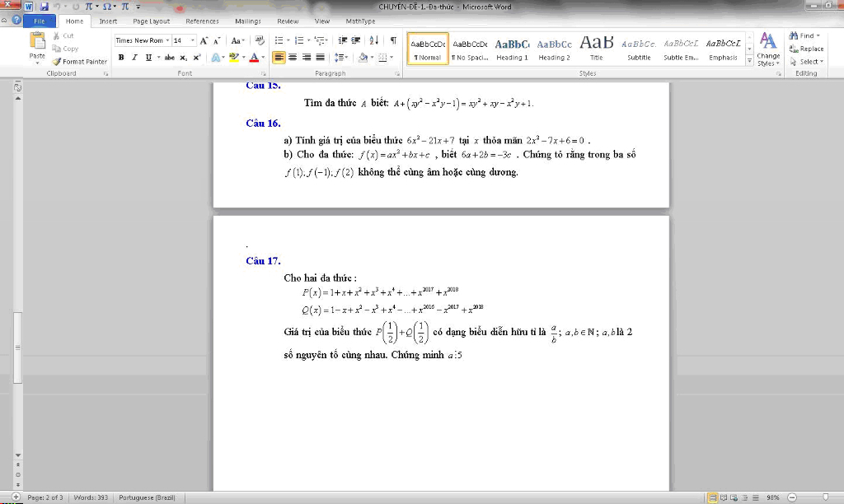Activate the Format Painter

tap(80, 61)
